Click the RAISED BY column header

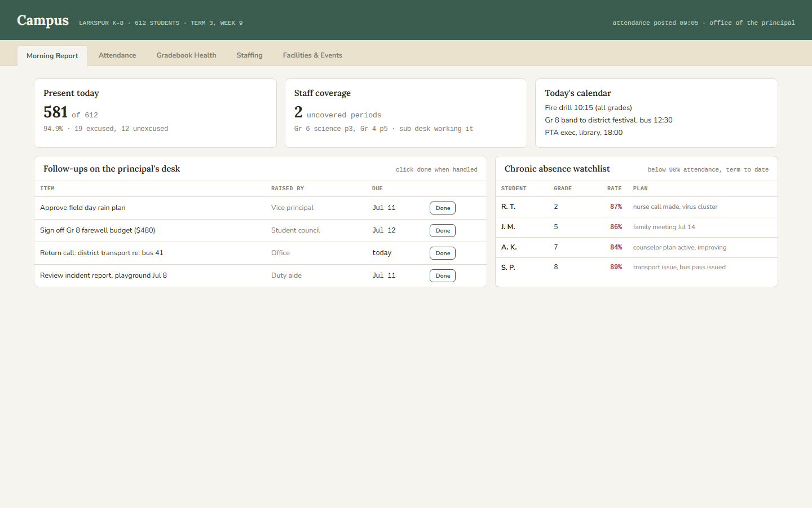click(288, 189)
